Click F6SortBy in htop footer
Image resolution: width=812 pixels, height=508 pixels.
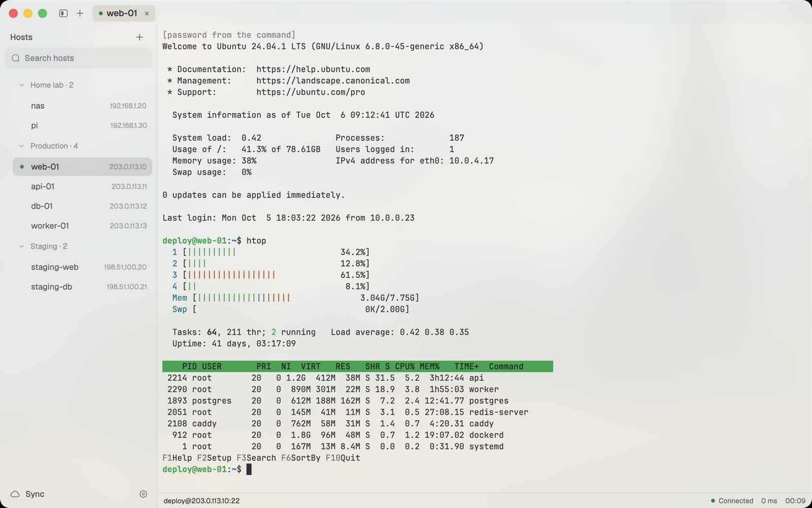tap(301, 458)
